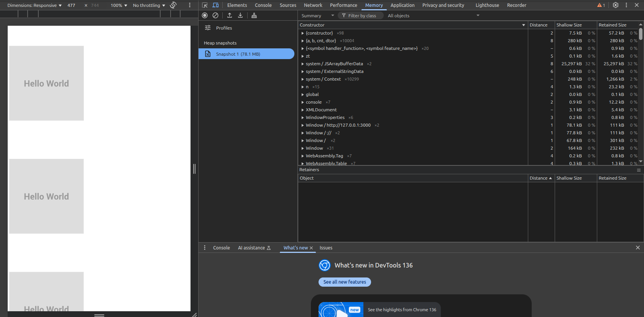The width and height of the screenshot is (644, 317).
Task: Open drawer three-dot menu beside Console
Action: tap(205, 248)
